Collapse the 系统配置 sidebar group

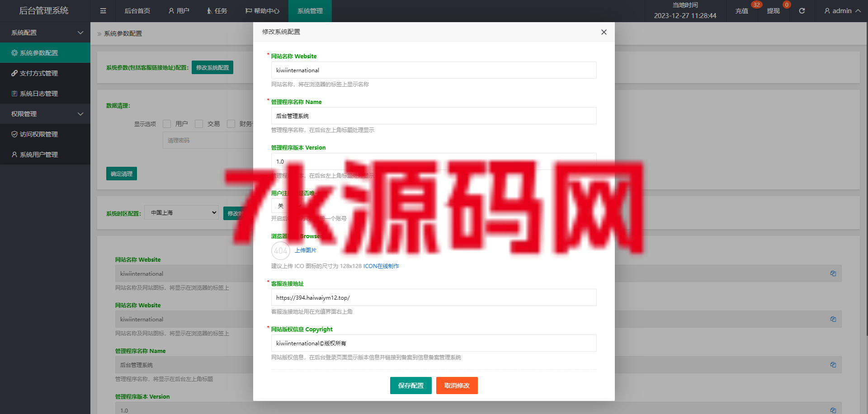45,33
